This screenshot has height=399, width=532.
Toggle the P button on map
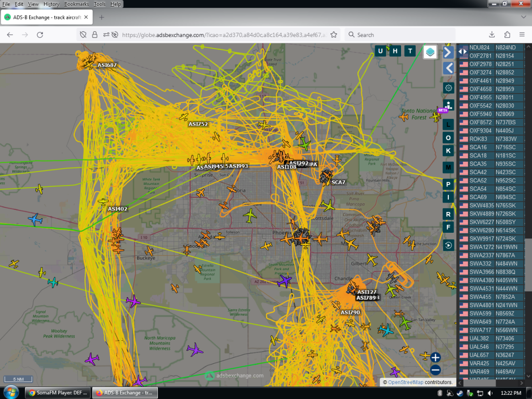pos(448,184)
